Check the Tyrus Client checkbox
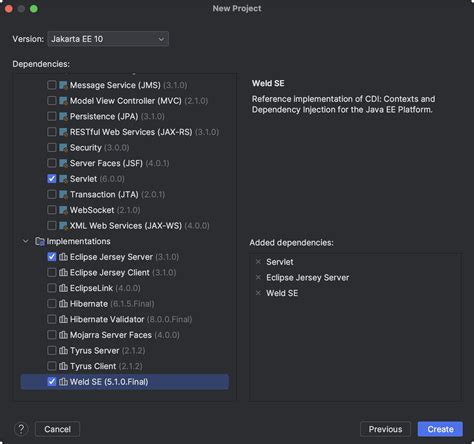The image size is (474, 444). pyautogui.click(x=52, y=366)
